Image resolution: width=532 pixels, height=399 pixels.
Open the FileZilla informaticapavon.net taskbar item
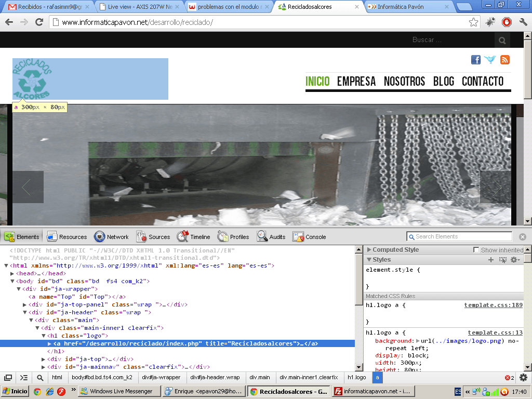pos(373,391)
